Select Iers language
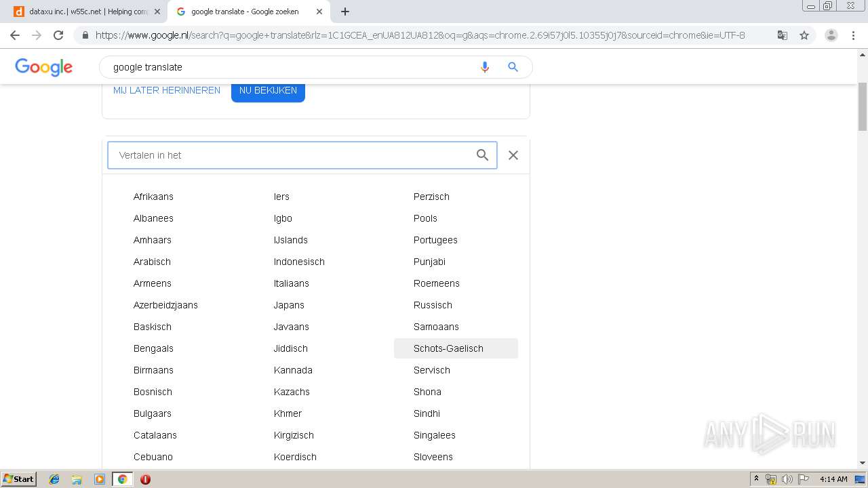This screenshot has height=488, width=868. [281, 197]
